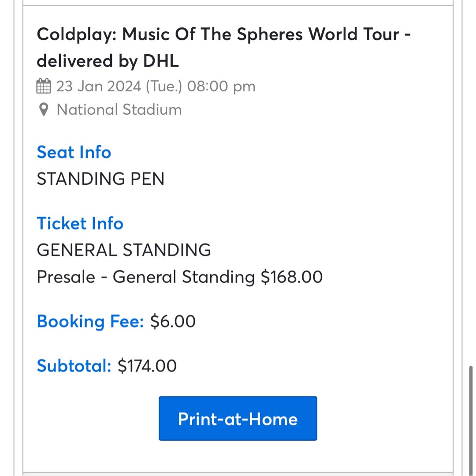Viewport: 476px width, 476px height.
Task: Click the Print-at-Home button
Action: coord(238,418)
